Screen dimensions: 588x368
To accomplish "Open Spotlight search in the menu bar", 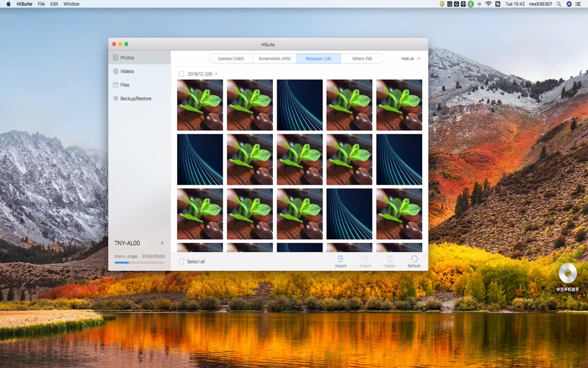I will 559,4.
